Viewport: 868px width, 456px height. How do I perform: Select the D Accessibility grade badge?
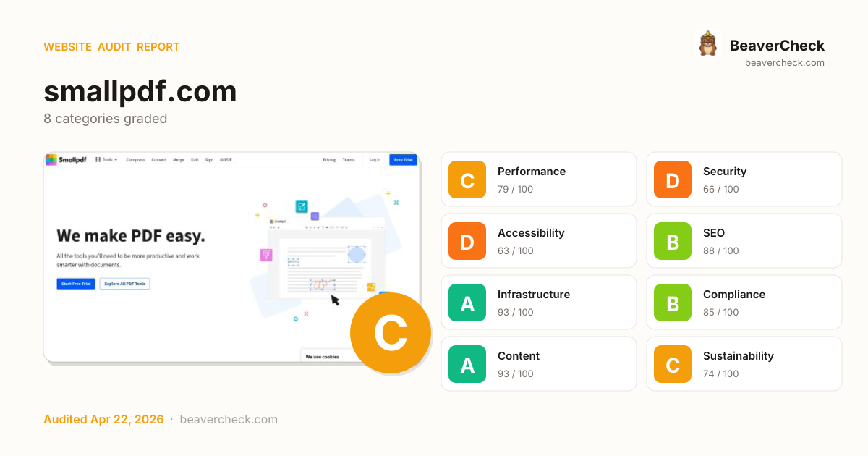(x=467, y=241)
